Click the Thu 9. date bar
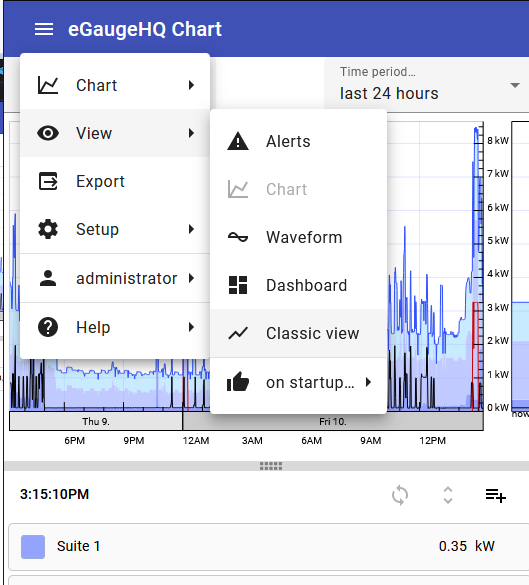 [96, 421]
